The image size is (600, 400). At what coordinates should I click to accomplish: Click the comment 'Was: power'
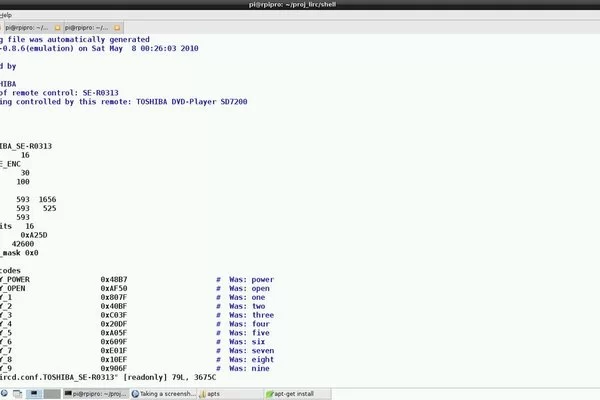[x=251, y=279]
